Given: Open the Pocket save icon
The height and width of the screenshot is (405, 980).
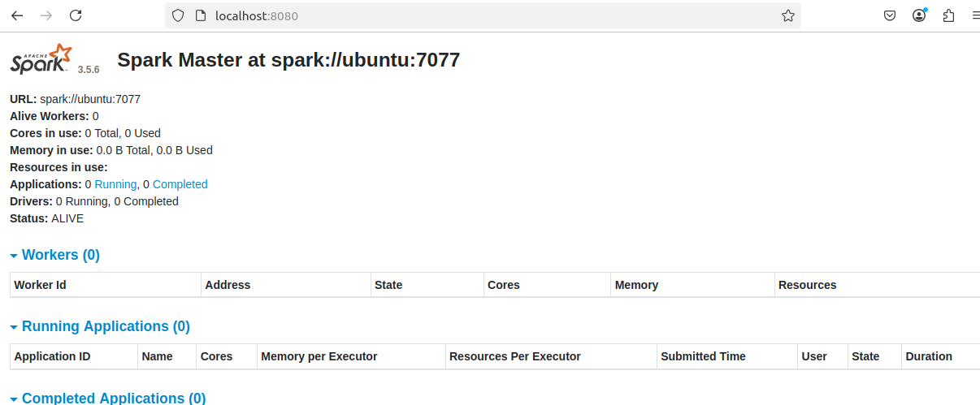Looking at the screenshot, I should point(890,15).
